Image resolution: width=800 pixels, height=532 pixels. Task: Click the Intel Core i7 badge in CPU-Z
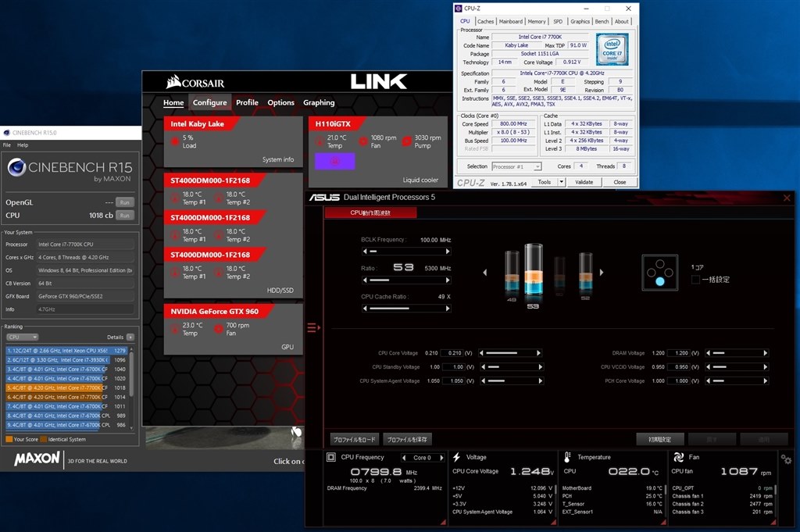point(612,49)
